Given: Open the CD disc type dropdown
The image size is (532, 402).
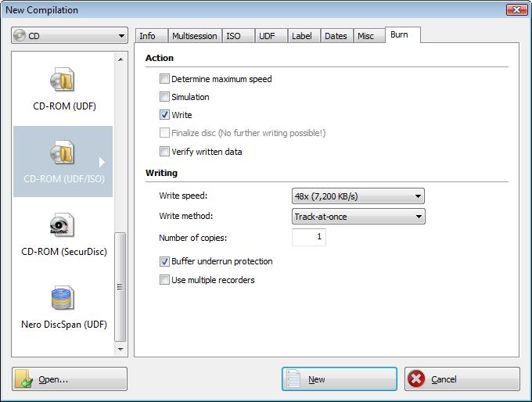Looking at the screenshot, I should (70, 35).
